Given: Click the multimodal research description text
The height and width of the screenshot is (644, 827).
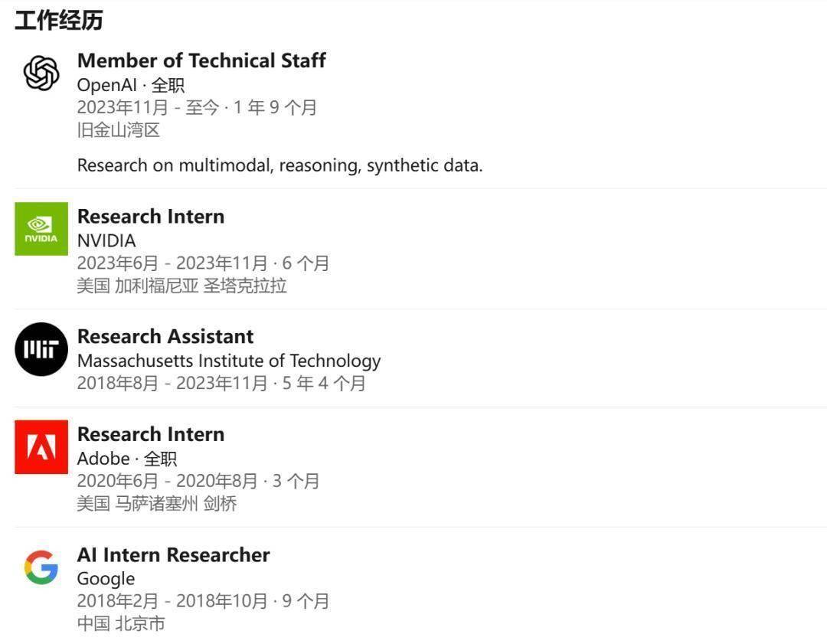Looking at the screenshot, I should [x=279, y=165].
